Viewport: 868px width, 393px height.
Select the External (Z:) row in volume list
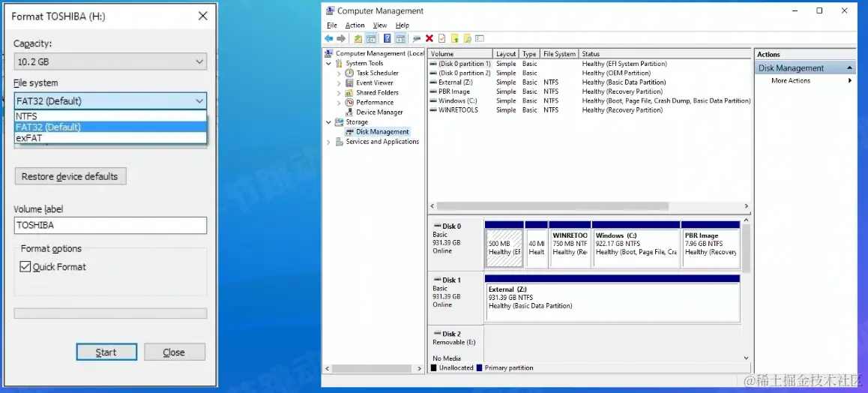pos(590,82)
